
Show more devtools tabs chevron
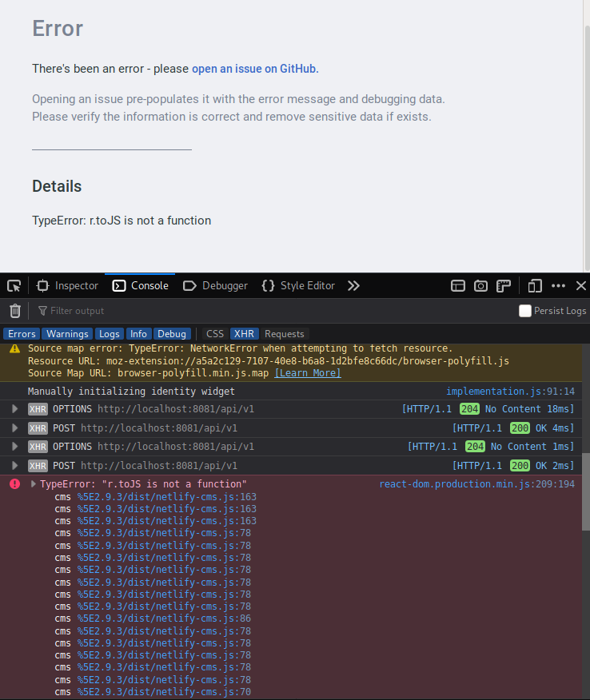click(x=353, y=286)
